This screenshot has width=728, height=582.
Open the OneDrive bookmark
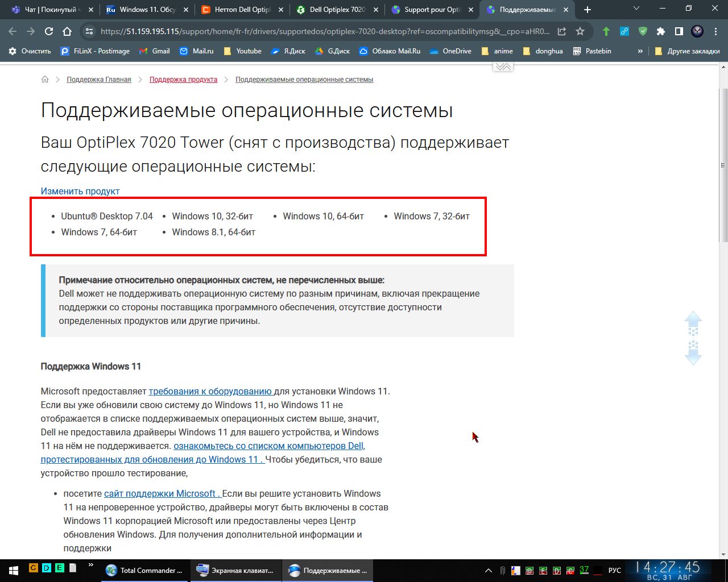click(450, 51)
